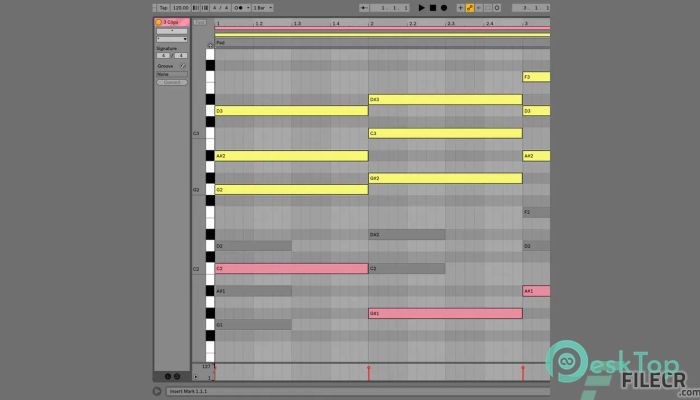Viewport: 700px width, 400px height.
Task: Toggle the Fold button above the piano roll
Action: [200, 22]
